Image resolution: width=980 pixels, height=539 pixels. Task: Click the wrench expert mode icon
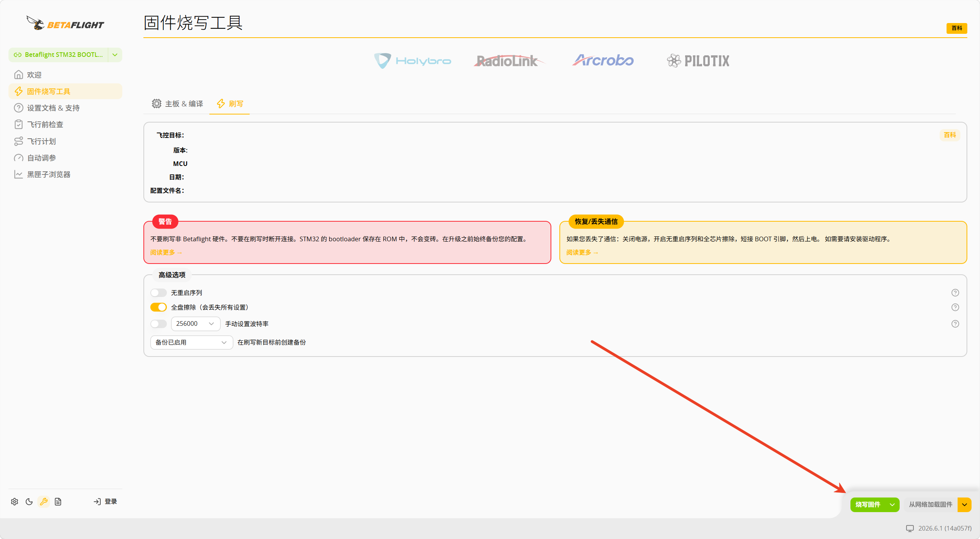coord(44,501)
